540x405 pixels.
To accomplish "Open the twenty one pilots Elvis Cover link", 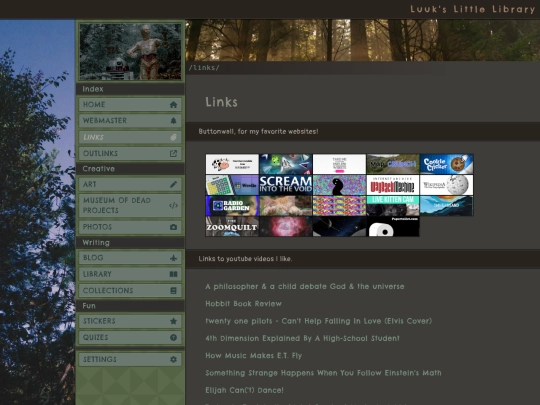I will coord(319,321).
